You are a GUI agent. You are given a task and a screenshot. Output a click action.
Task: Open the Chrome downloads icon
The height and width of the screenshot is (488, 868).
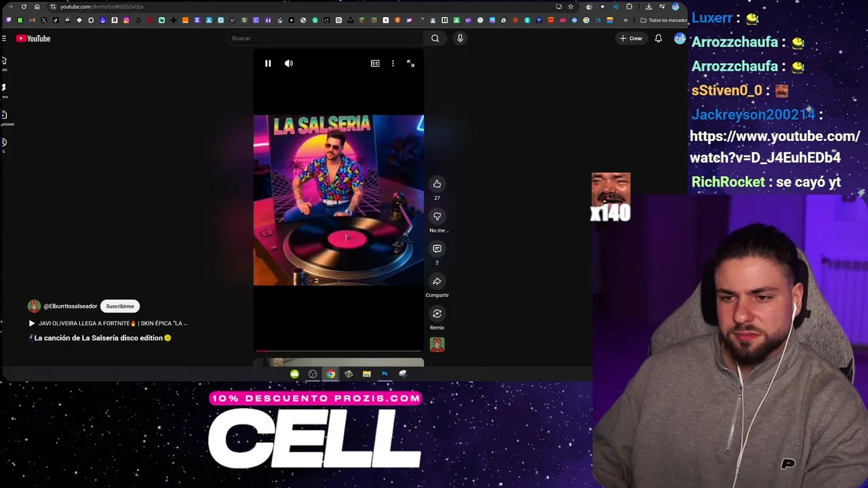point(649,7)
